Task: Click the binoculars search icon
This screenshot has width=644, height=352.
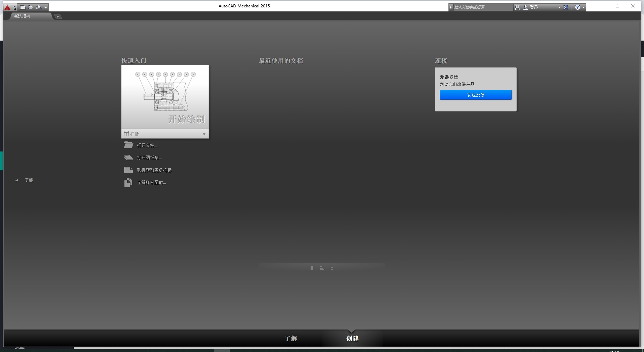Action: pyautogui.click(x=518, y=7)
